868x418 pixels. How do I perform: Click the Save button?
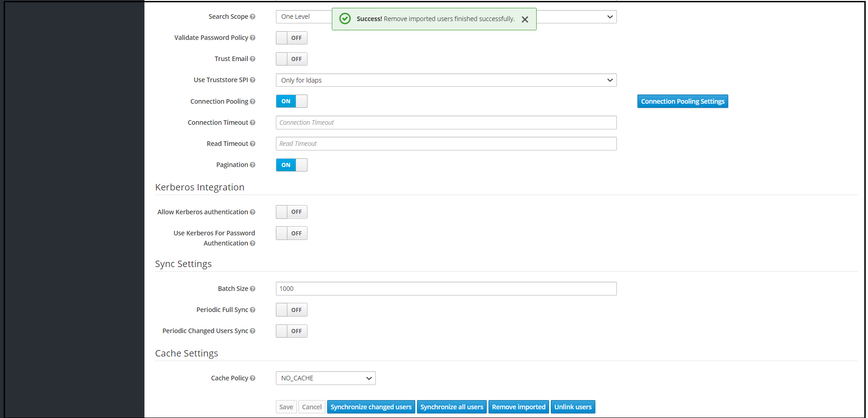point(286,407)
